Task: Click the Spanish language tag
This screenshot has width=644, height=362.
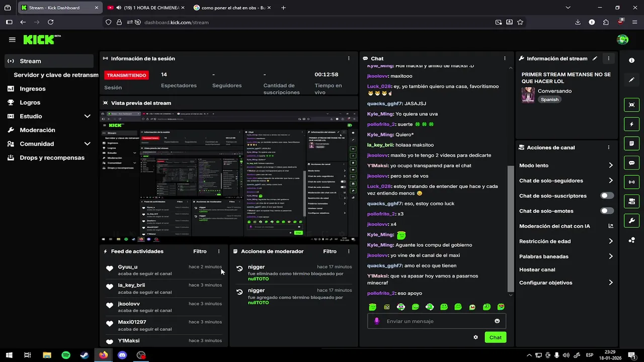Action: pos(549,100)
